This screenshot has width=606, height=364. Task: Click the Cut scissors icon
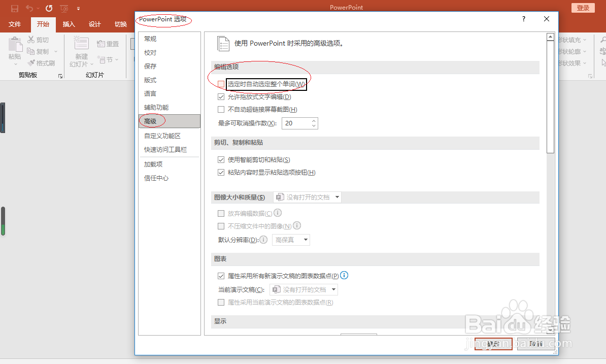click(x=31, y=40)
